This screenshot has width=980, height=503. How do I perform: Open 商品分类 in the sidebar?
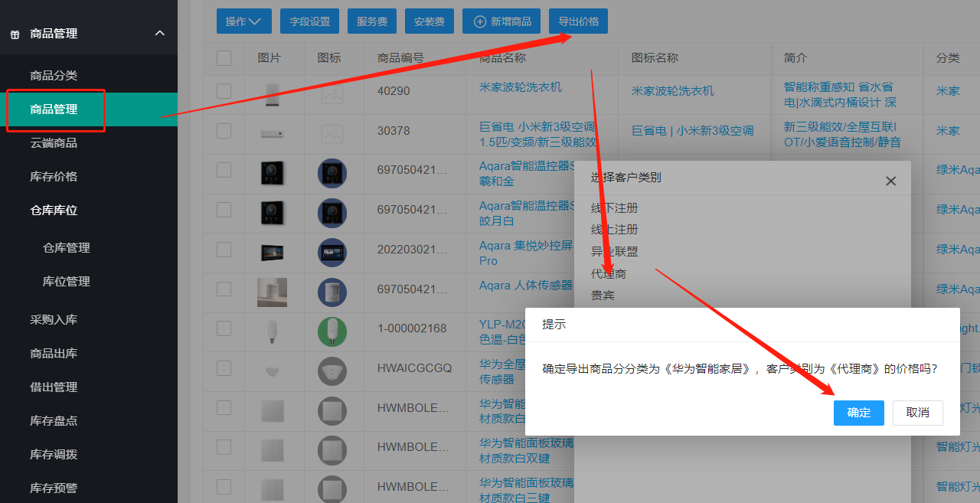click(x=54, y=76)
